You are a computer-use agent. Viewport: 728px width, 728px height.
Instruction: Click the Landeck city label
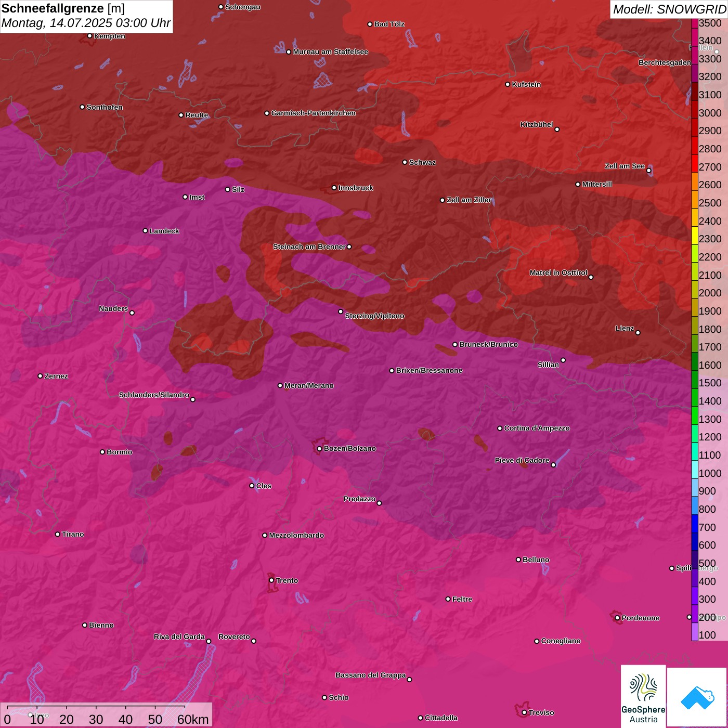coord(164,231)
